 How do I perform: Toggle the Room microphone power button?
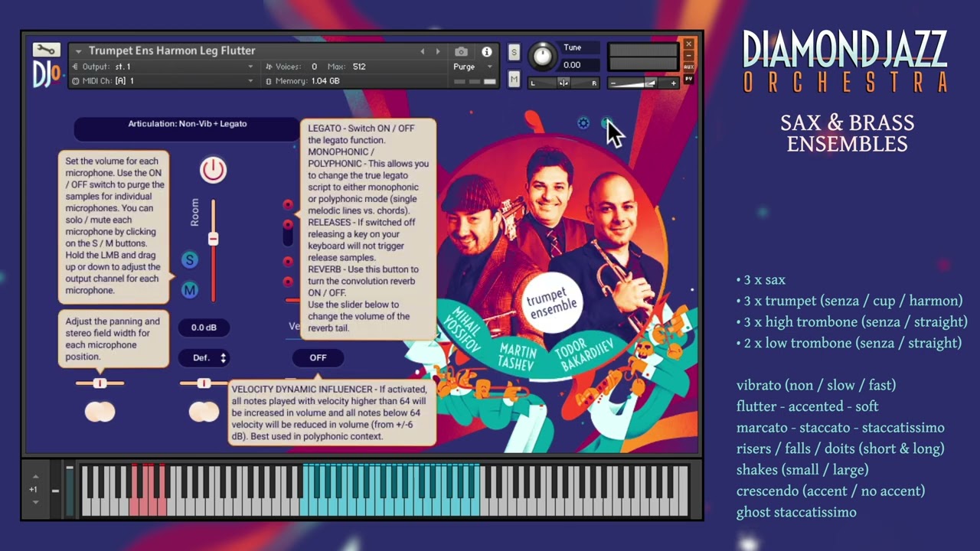[x=213, y=170]
